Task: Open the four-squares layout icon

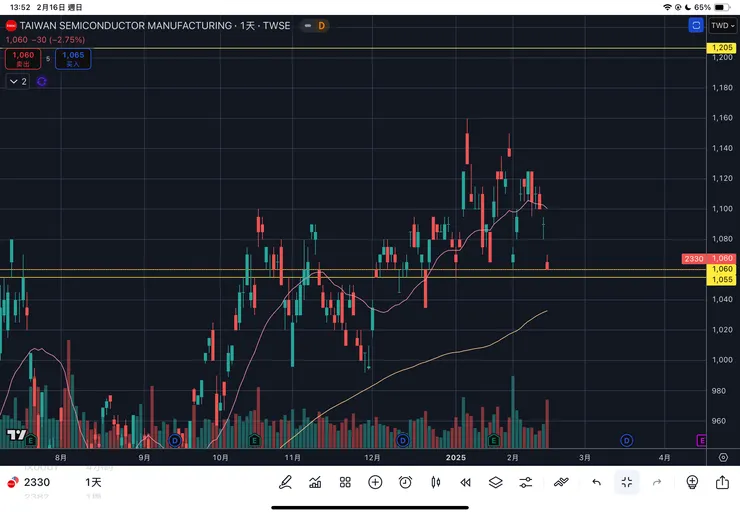Action: pyautogui.click(x=345, y=482)
